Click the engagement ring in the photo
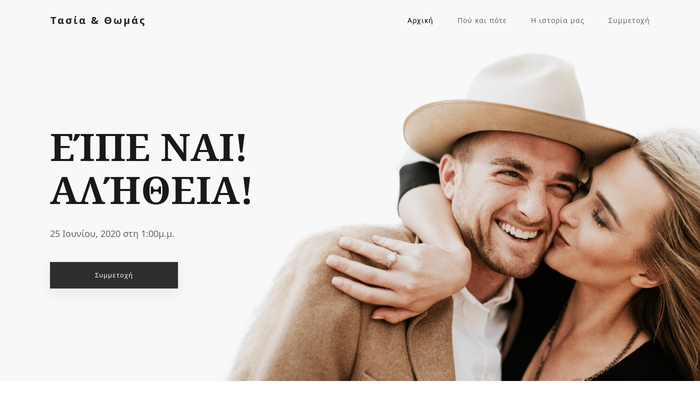Image resolution: width=700 pixels, height=400 pixels. tap(391, 259)
